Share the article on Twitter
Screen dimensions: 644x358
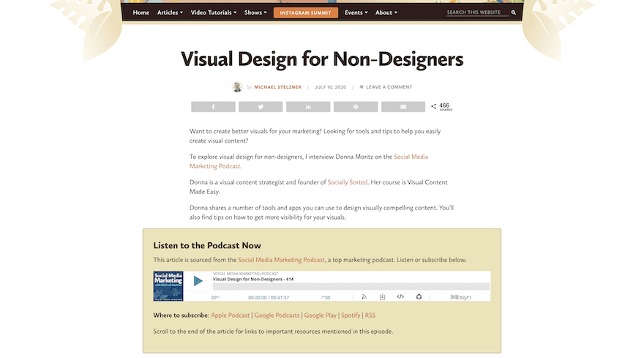(261, 107)
